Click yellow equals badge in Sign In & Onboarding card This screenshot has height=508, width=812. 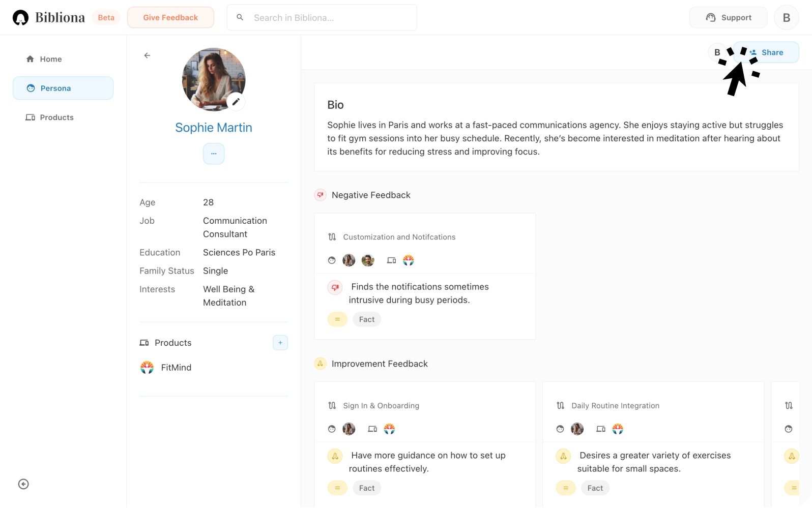click(337, 488)
